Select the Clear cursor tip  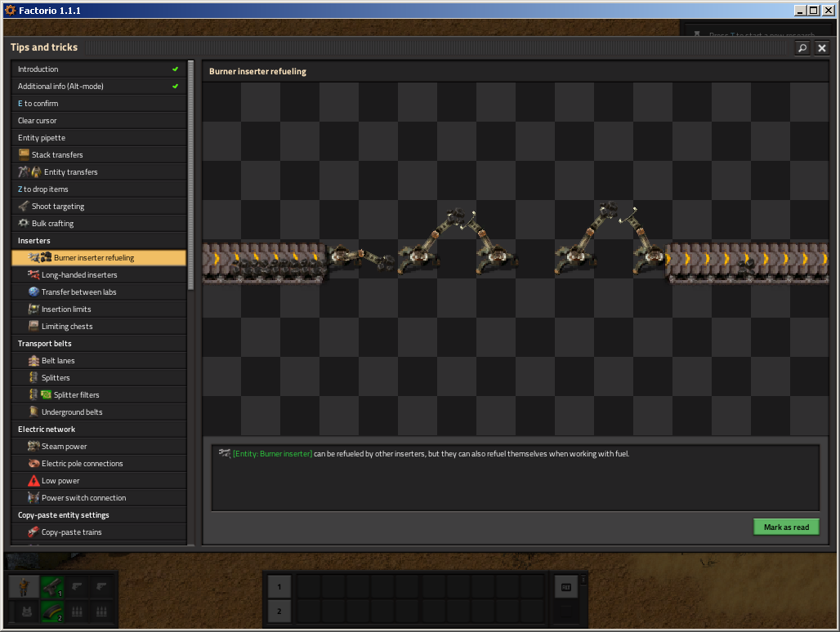point(99,120)
